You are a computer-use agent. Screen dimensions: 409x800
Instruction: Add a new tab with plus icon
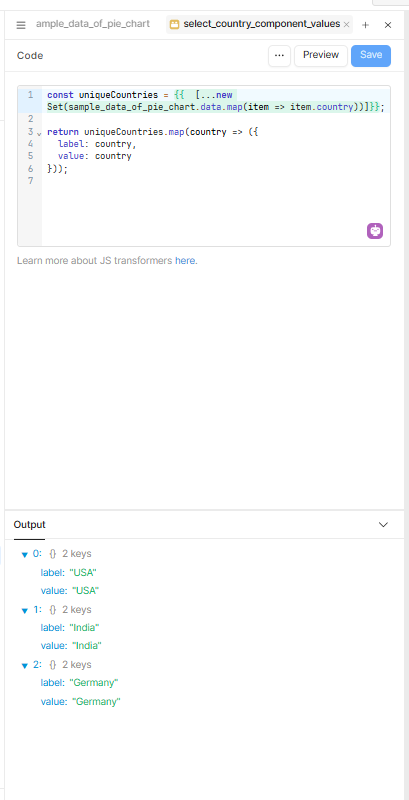pyautogui.click(x=365, y=25)
